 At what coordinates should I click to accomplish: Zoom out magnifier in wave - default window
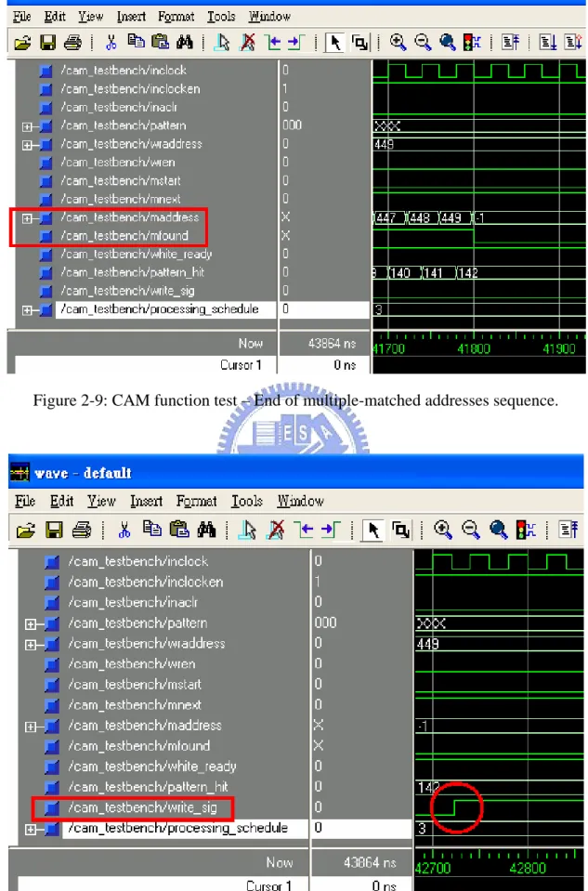pyautogui.click(x=471, y=531)
